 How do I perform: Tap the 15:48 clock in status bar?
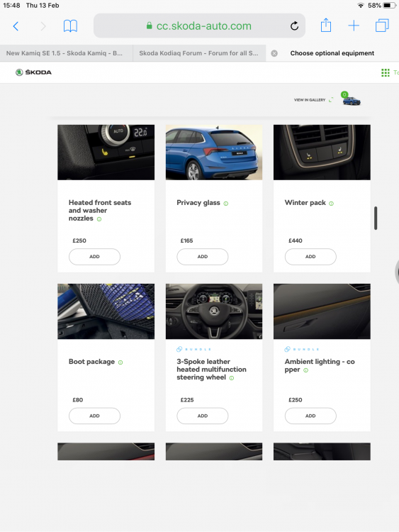pos(11,6)
